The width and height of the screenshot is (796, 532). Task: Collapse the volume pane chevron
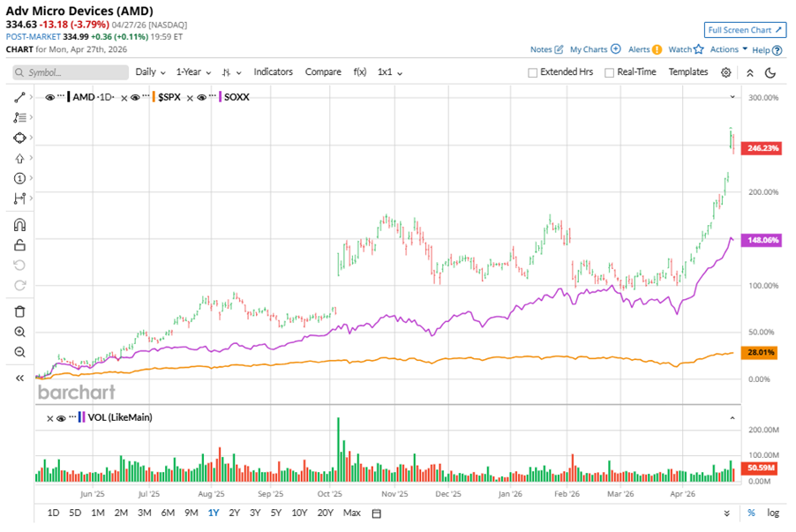pyautogui.click(x=732, y=418)
